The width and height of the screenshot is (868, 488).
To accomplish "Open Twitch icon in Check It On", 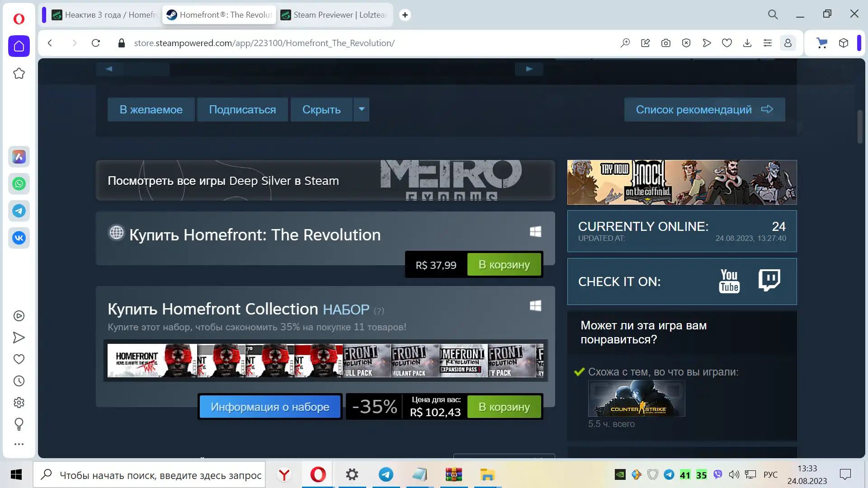I will pyautogui.click(x=769, y=280).
